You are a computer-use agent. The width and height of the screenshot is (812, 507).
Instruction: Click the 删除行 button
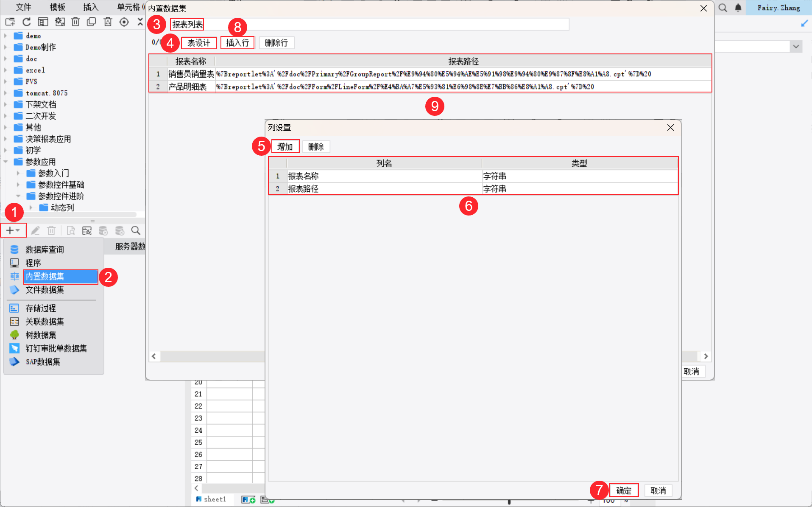click(276, 43)
